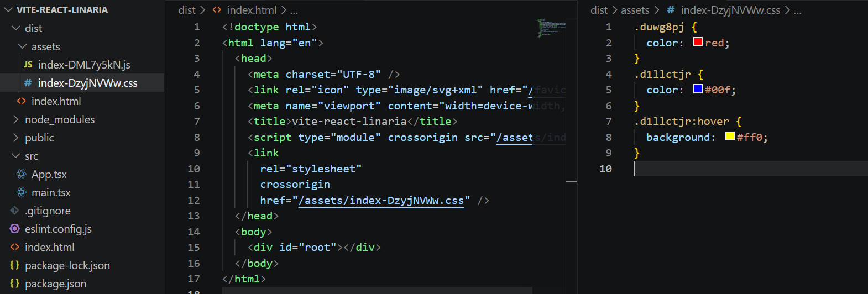Image resolution: width=868 pixels, height=294 pixels.
Task: Open the blue #00f color swatch
Action: coord(698,89)
